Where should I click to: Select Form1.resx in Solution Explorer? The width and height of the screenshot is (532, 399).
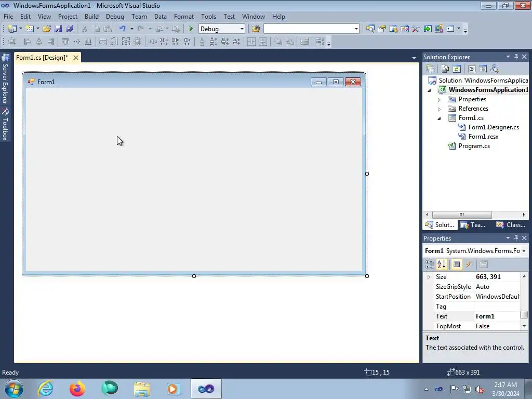[x=483, y=137]
